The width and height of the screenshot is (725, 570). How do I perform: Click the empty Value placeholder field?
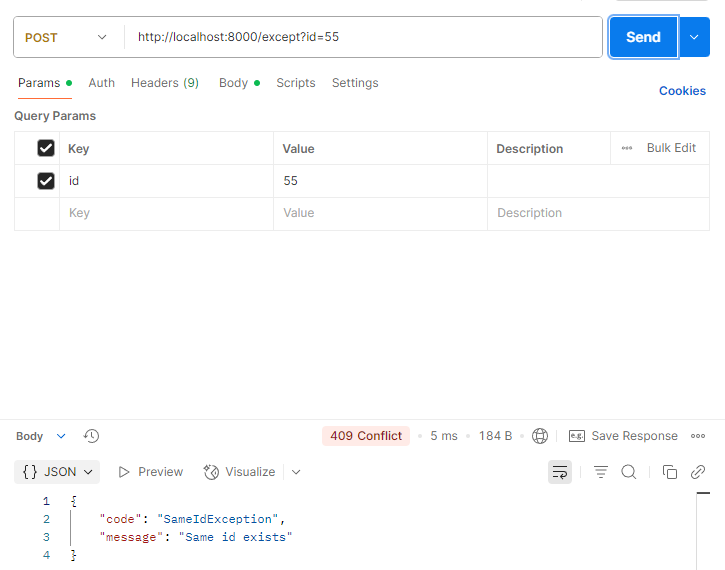coord(380,213)
